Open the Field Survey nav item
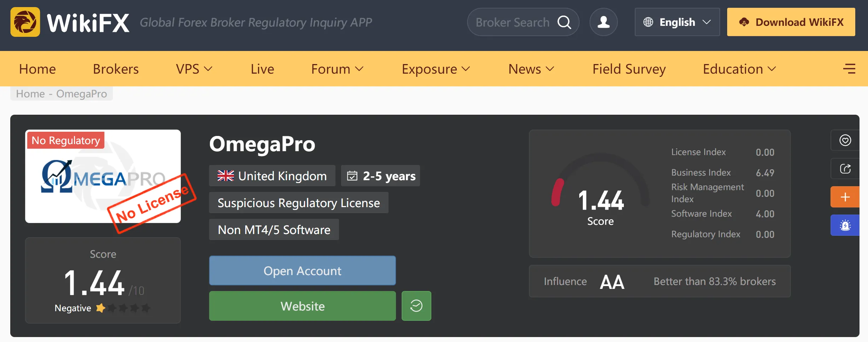The width and height of the screenshot is (868, 342). tap(629, 69)
